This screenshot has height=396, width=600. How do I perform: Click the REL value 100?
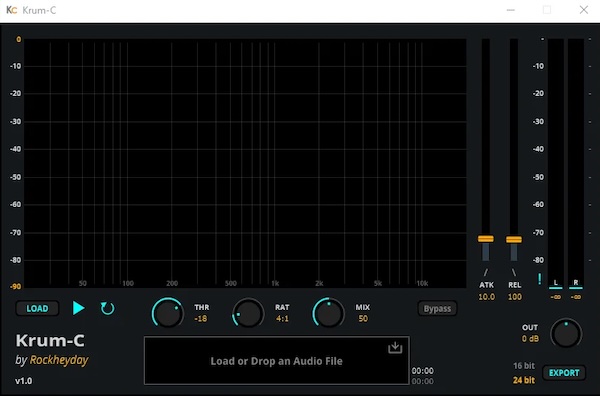(515, 297)
